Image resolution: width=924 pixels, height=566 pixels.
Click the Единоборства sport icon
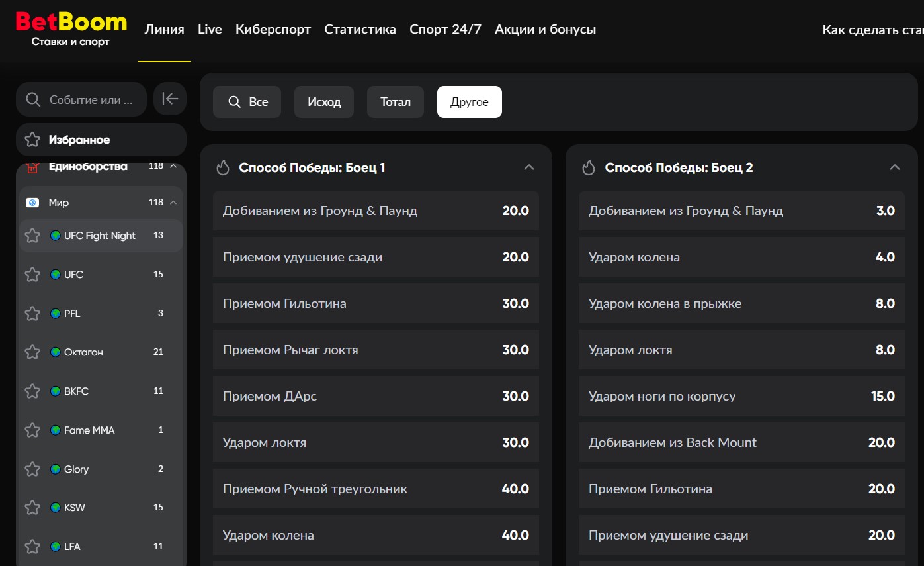pyautogui.click(x=32, y=167)
